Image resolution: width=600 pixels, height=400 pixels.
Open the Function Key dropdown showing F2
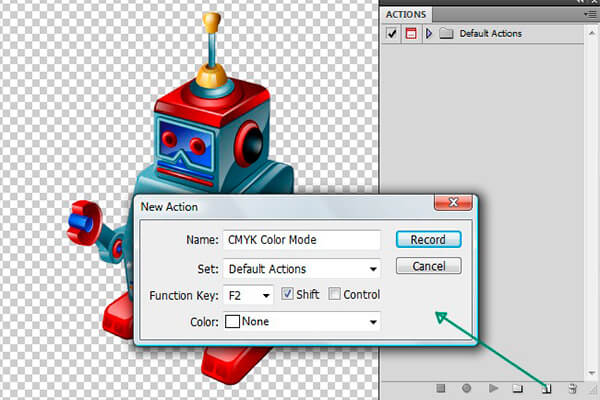click(248, 296)
